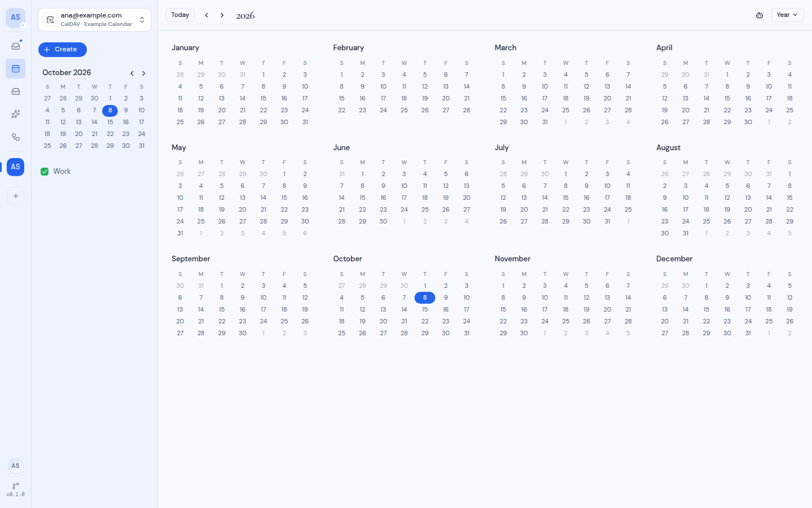The height and width of the screenshot is (508, 812).
Task: Open the July month heading
Action: pos(502,148)
